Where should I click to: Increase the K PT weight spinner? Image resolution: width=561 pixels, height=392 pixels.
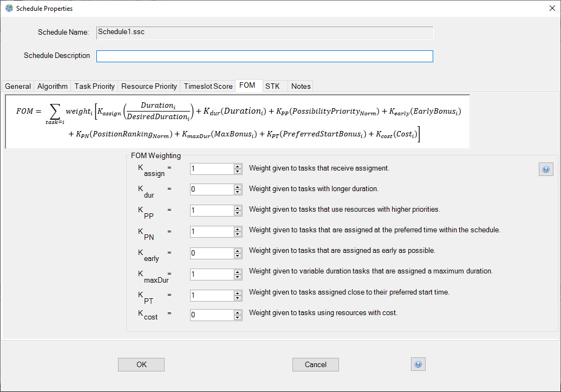pos(237,292)
